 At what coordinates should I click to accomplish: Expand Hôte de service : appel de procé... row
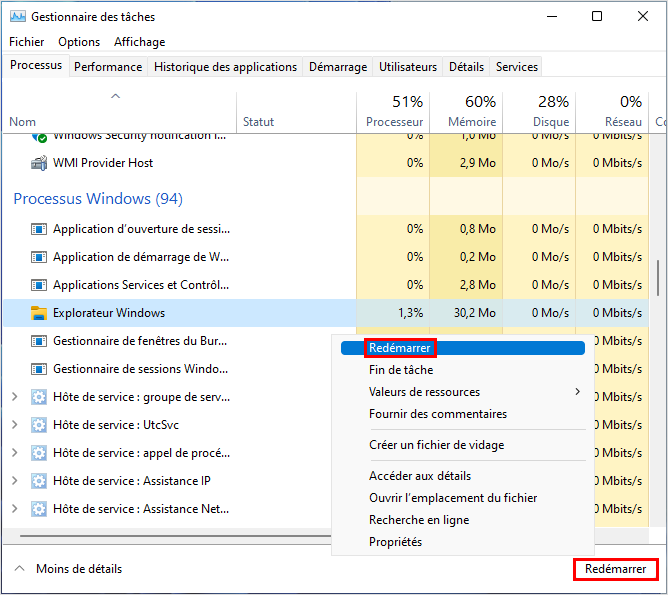click(15, 453)
